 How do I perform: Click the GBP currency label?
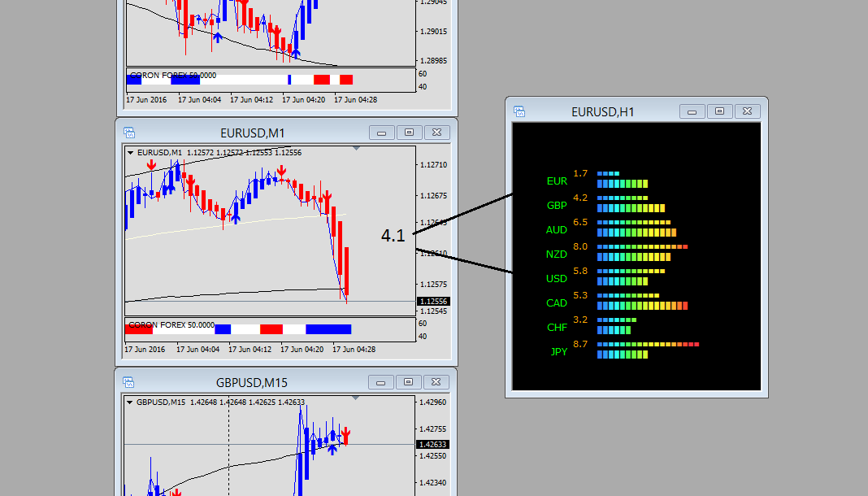(x=557, y=206)
